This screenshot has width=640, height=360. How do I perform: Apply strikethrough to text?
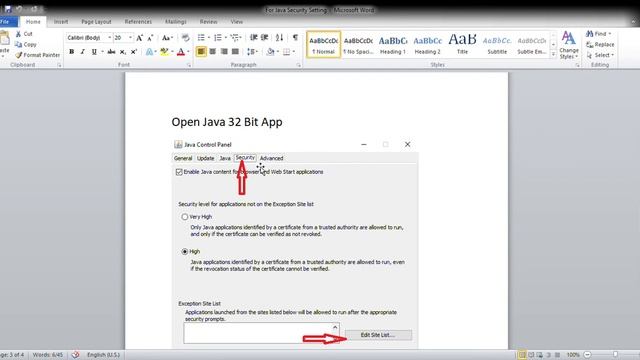pyautogui.click(x=111, y=52)
